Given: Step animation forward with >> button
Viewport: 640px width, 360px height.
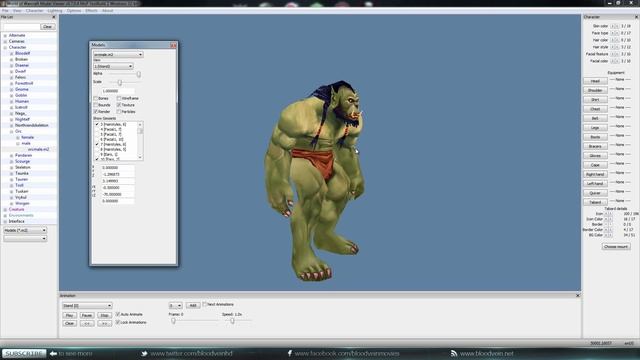Looking at the screenshot, I should (104, 323).
